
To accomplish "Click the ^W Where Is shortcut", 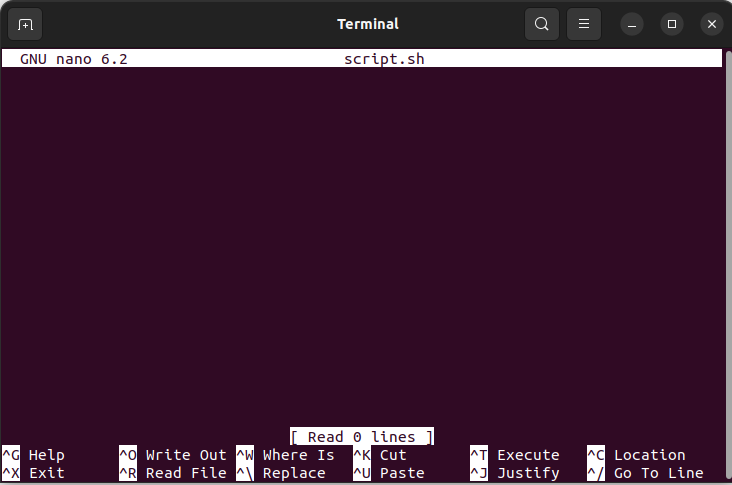I will 285,455.
